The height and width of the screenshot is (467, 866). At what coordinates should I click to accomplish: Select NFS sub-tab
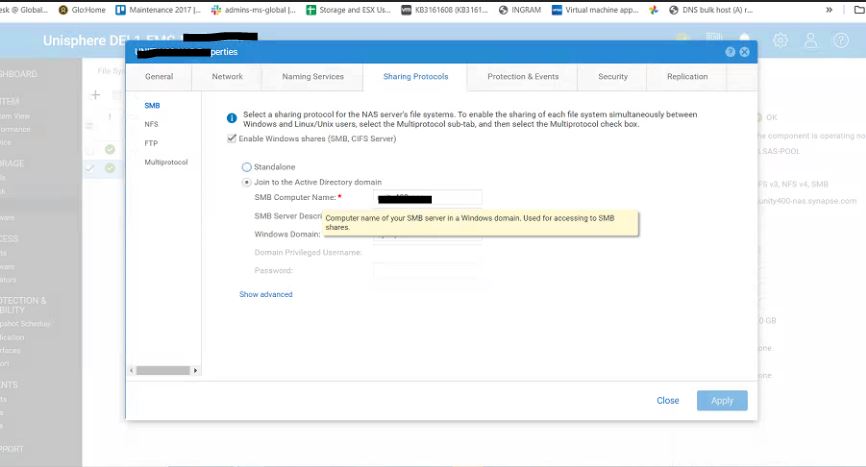pyautogui.click(x=151, y=124)
